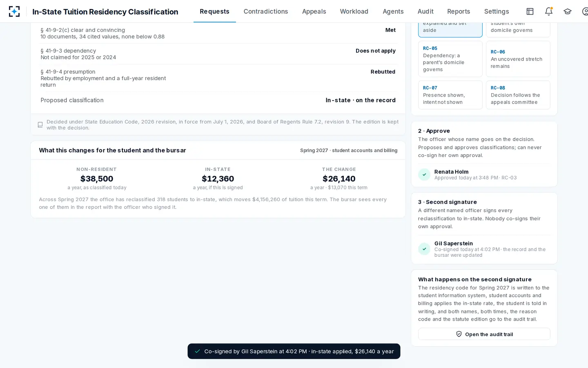
Task: Open the Audit tab
Action: (425, 11)
